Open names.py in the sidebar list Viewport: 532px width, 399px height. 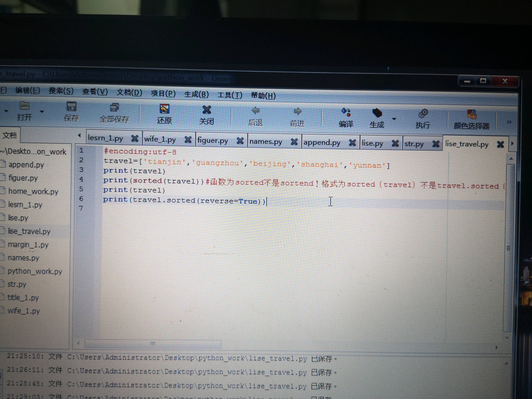tap(23, 258)
